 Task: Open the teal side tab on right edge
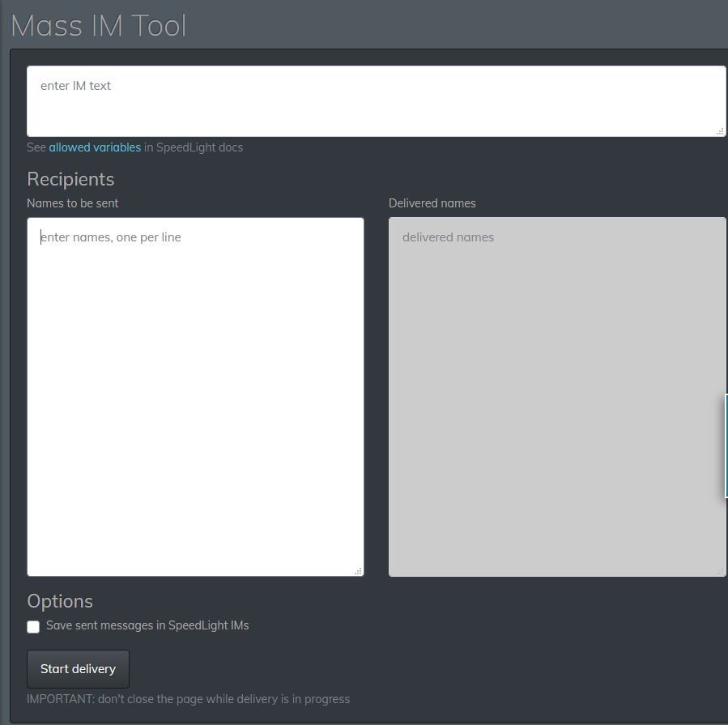[x=726, y=446]
